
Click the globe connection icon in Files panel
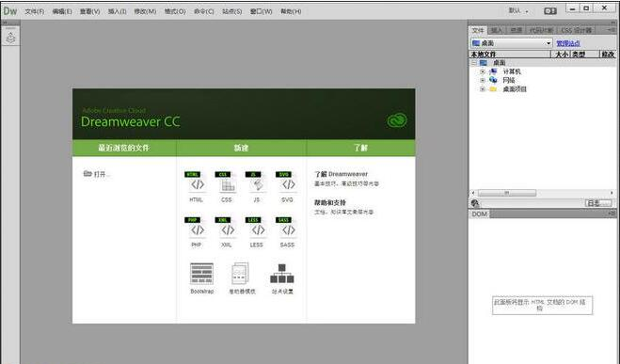[x=475, y=203]
